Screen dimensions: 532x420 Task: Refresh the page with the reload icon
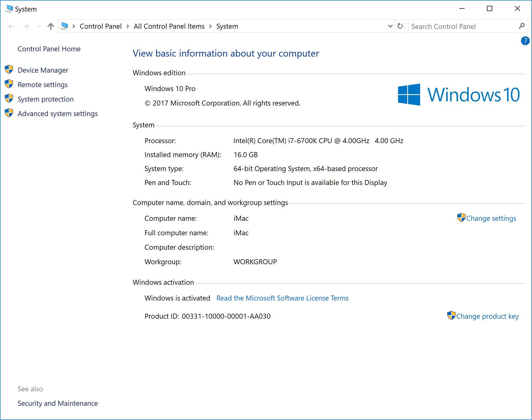pyautogui.click(x=400, y=26)
